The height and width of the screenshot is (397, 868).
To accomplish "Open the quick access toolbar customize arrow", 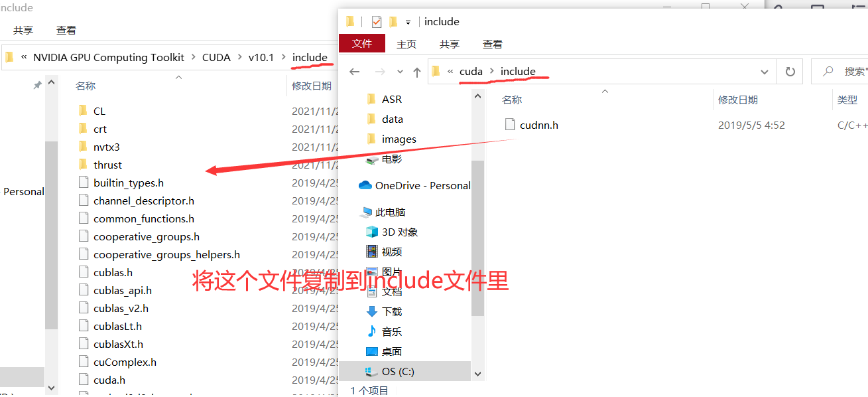I will click(x=408, y=23).
